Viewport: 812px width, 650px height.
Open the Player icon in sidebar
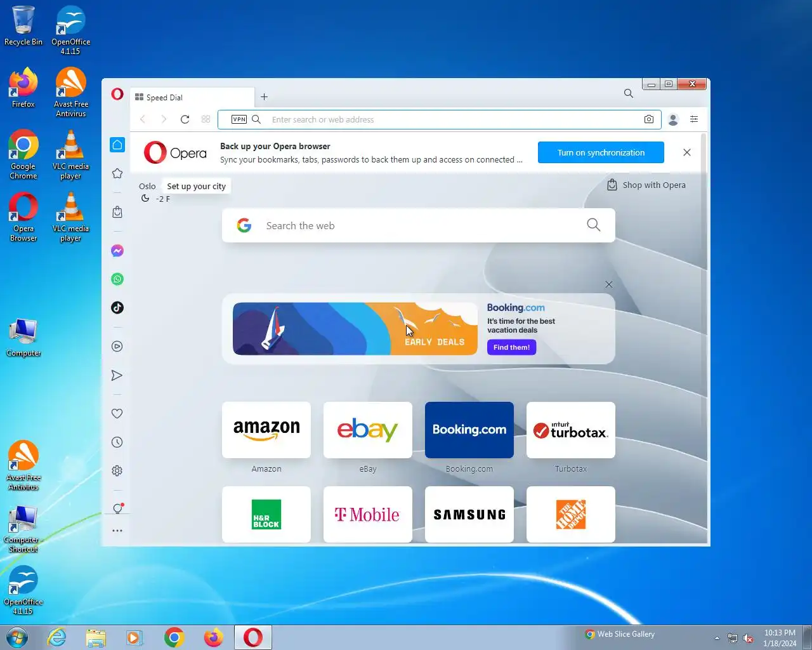point(117,347)
